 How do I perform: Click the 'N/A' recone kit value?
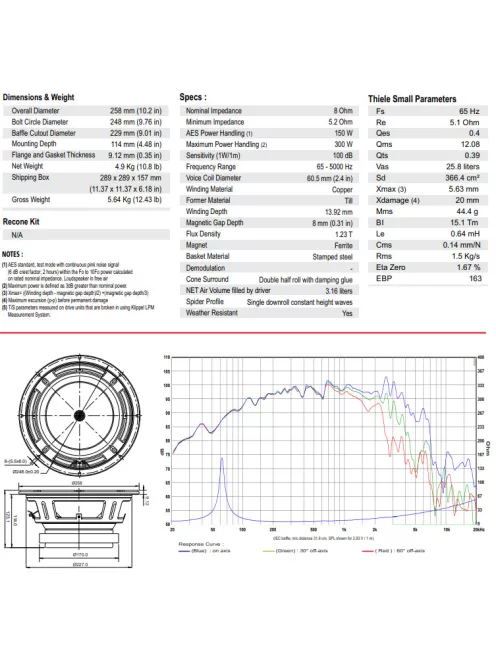click(x=17, y=235)
